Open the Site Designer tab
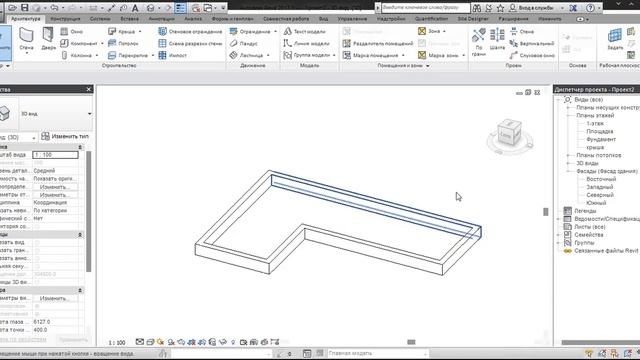The height and width of the screenshot is (360, 640). [x=473, y=19]
